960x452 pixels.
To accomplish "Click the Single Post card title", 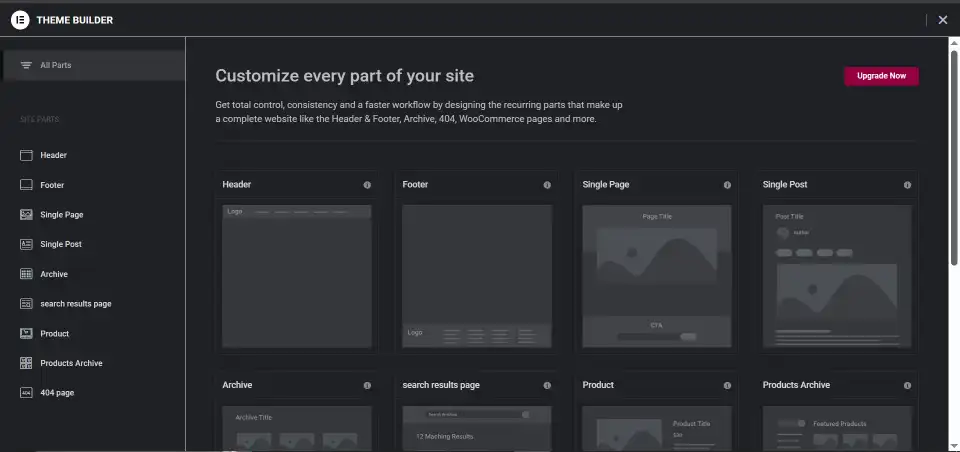I will [x=785, y=184].
